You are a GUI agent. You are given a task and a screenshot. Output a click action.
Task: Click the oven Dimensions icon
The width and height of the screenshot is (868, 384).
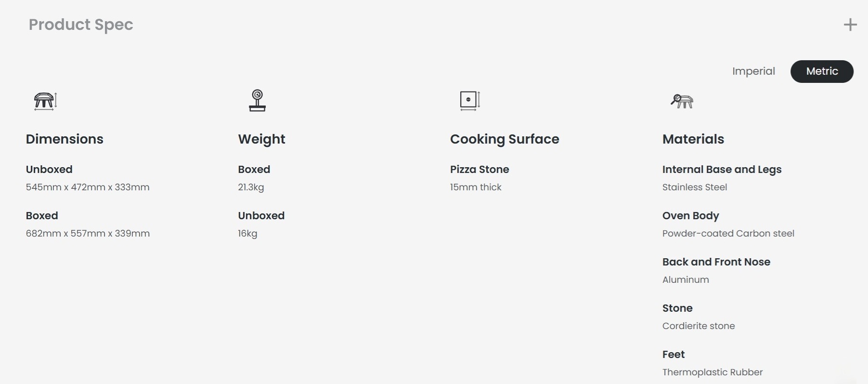tap(46, 101)
